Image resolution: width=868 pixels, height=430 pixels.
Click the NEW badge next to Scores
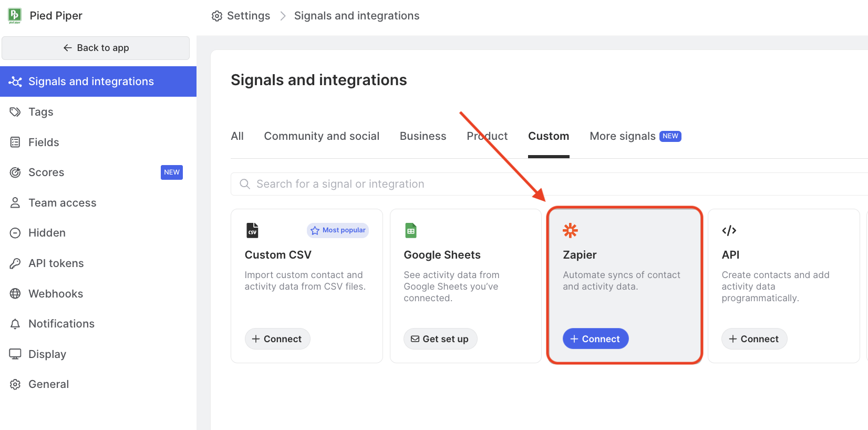click(172, 172)
